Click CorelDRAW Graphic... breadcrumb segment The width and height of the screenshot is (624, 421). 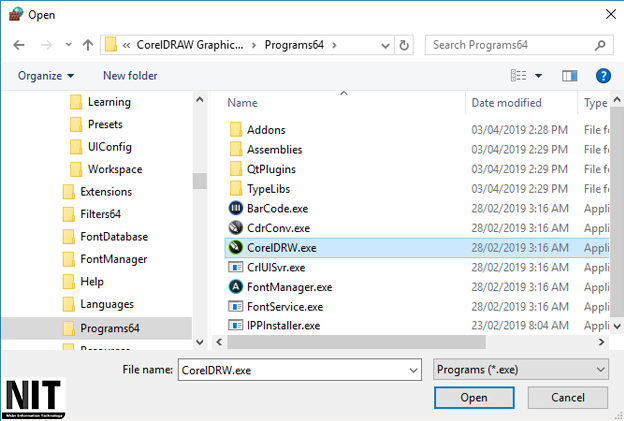pyautogui.click(x=190, y=45)
